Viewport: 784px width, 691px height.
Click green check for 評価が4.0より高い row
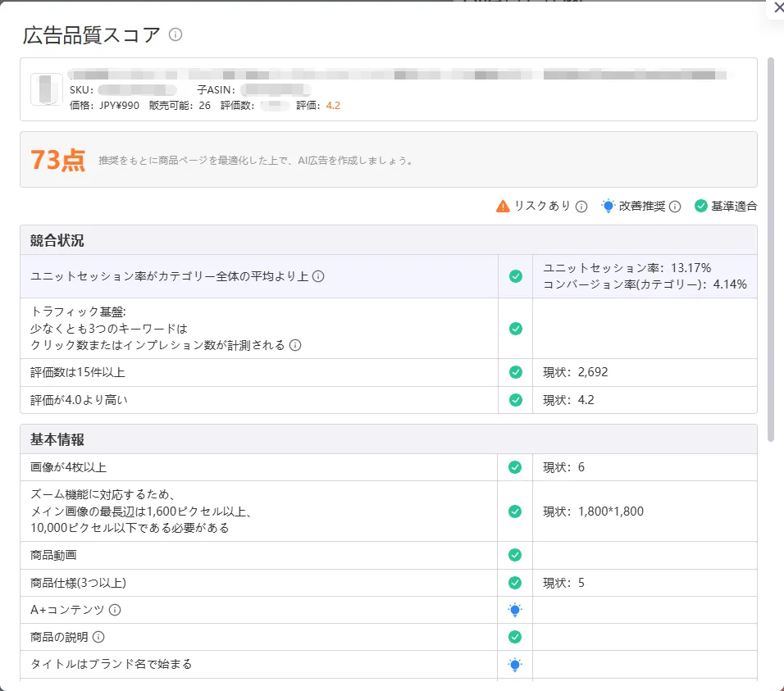(516, 400)
